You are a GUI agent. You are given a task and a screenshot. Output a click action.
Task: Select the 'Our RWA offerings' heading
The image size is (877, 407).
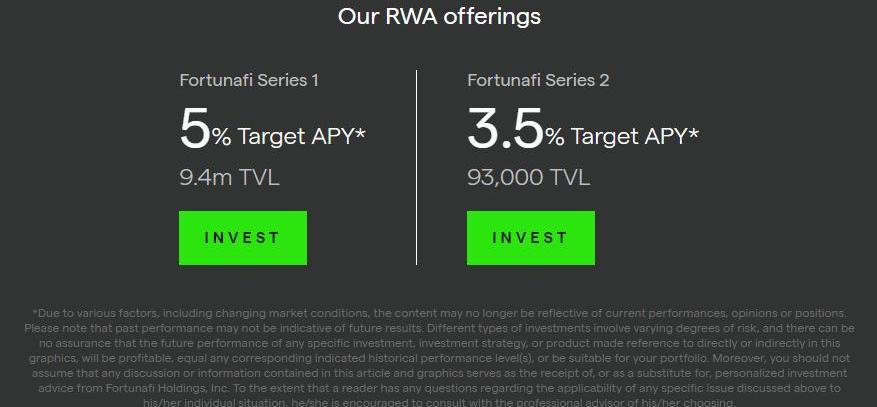click(439, 16)
